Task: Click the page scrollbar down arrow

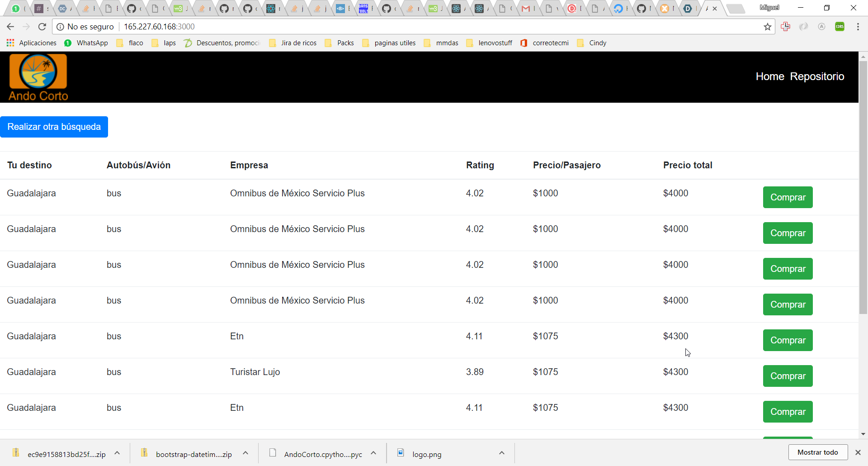Action: point(863,434)
